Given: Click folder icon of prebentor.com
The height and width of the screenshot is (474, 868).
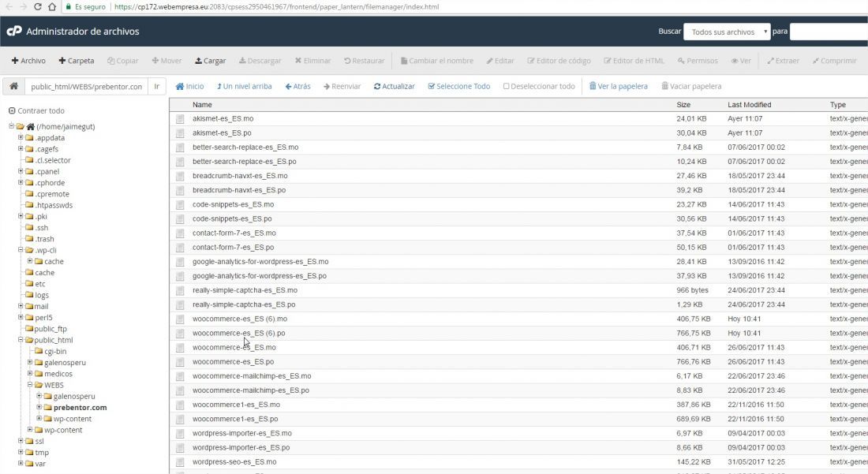Looking at the screenshot, I should 47,407.
